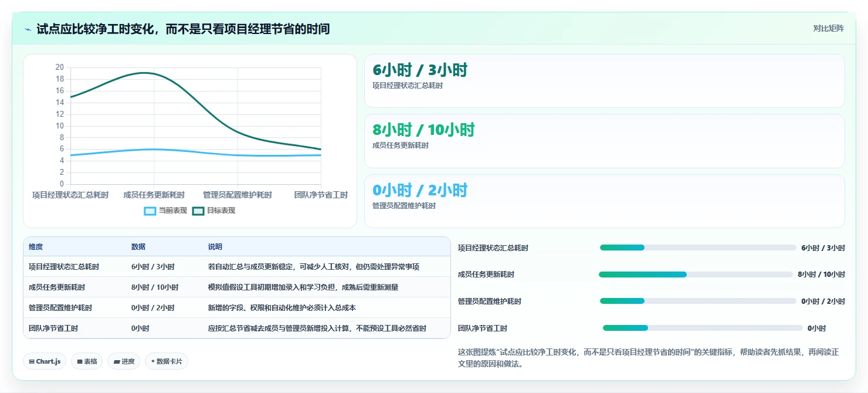Click the table value 6小时 / 3小时
868x393 pixels.
click(153, 267)
